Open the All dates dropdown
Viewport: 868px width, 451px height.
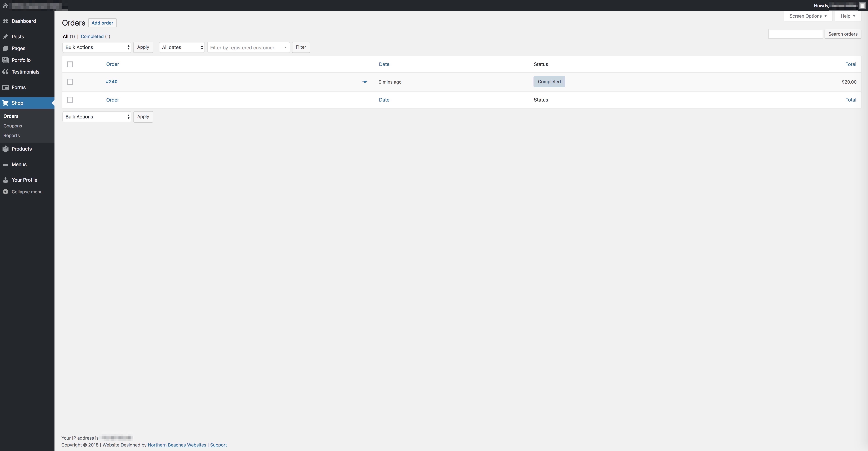[x=182, y=47]
